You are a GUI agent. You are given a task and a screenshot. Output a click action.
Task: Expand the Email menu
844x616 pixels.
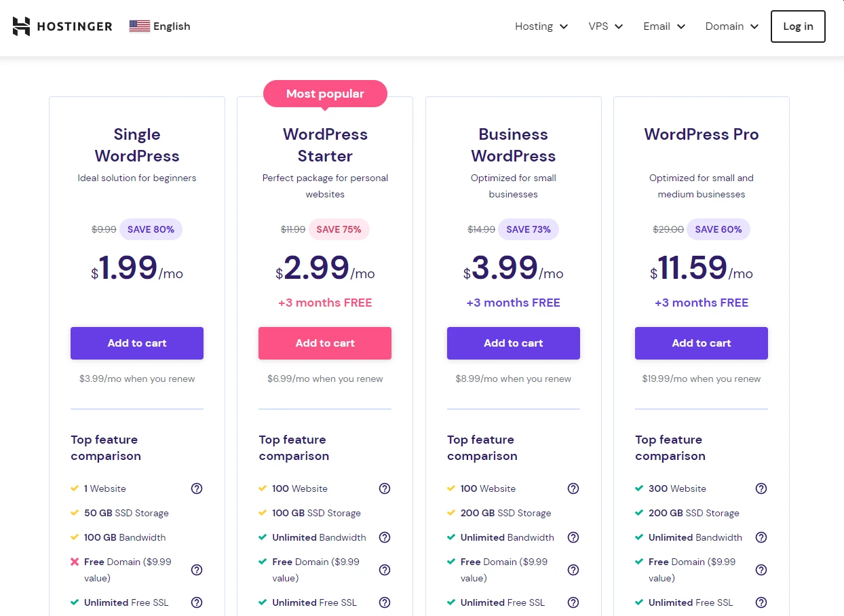664,26
